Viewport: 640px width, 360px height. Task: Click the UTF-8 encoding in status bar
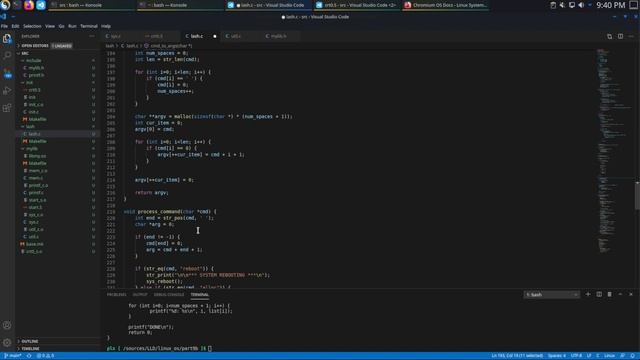pos(576,356)
